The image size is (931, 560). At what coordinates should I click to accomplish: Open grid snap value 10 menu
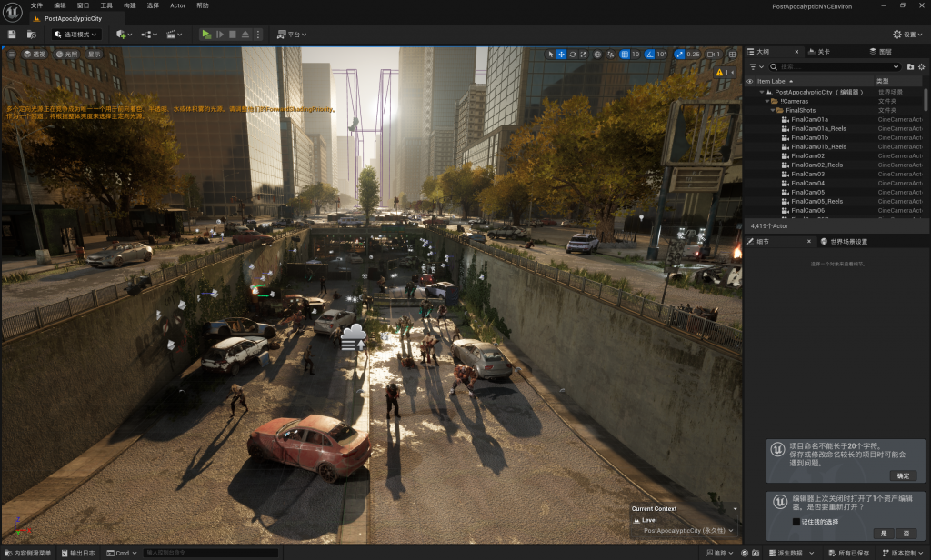(x=636, y=54)
